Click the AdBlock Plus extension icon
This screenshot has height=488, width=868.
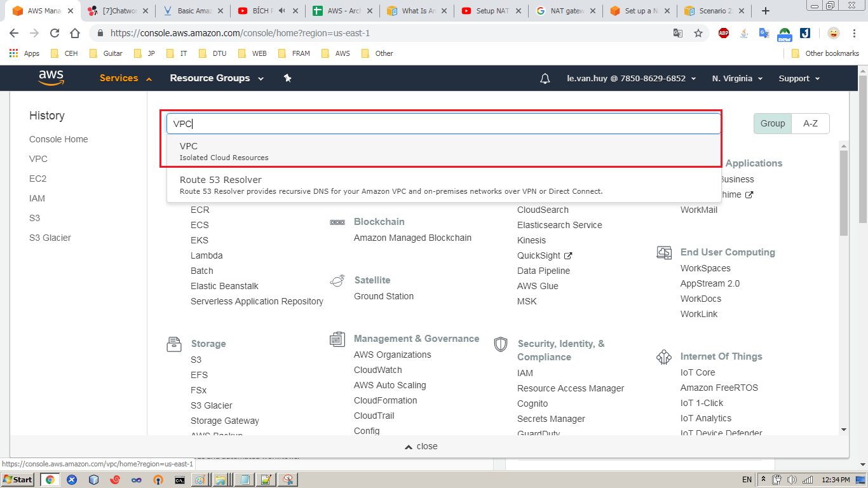point(724,33)
